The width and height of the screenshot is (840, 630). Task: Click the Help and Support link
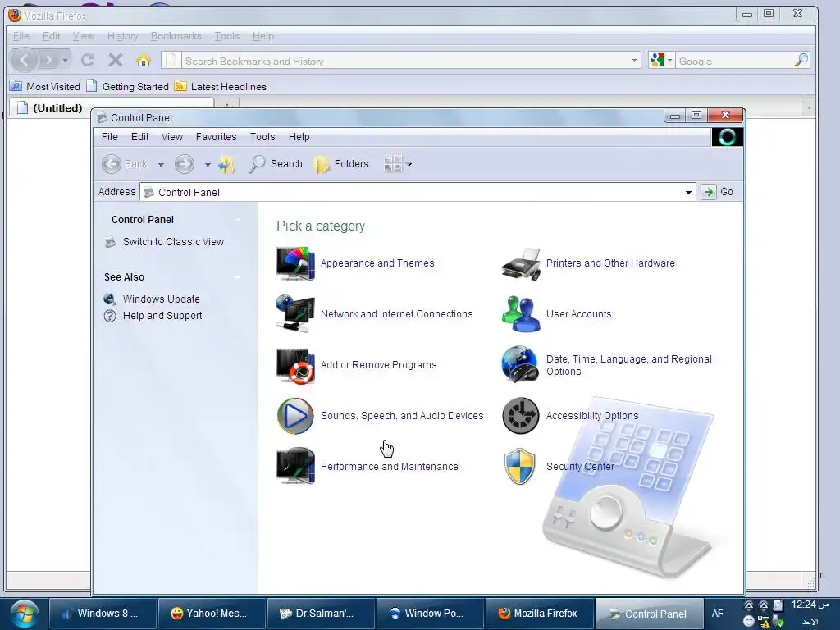(x=162, y=316)
